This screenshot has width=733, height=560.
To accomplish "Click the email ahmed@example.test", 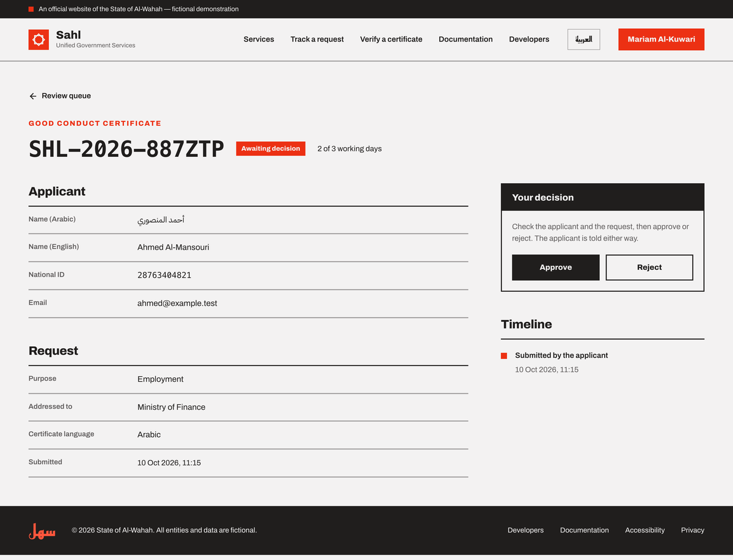I will coord(177,304).
